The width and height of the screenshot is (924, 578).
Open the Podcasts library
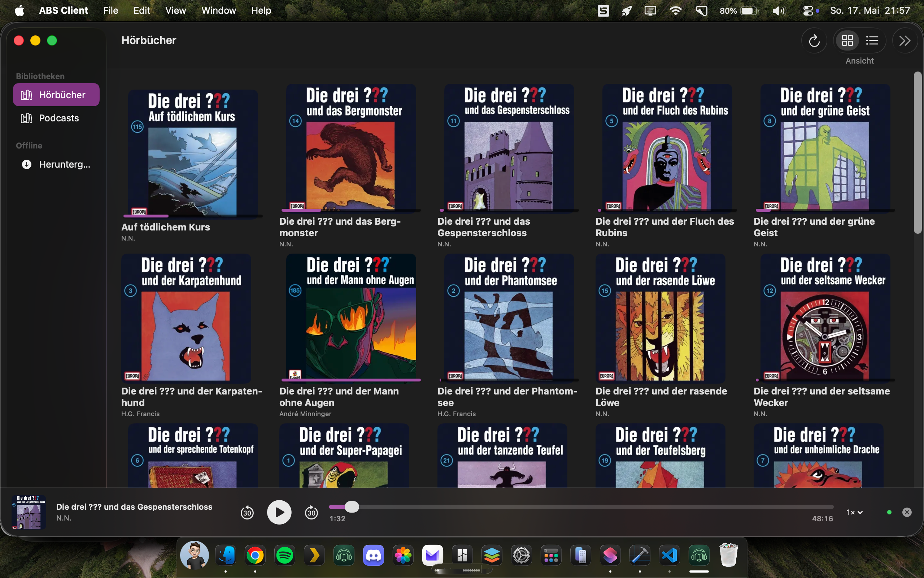pyautogui.click(x=56, y=118)
